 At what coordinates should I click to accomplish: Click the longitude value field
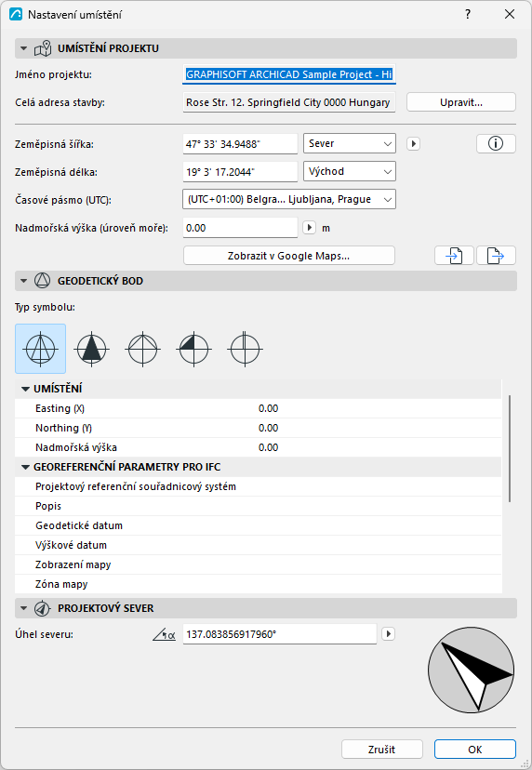[240, 172]
